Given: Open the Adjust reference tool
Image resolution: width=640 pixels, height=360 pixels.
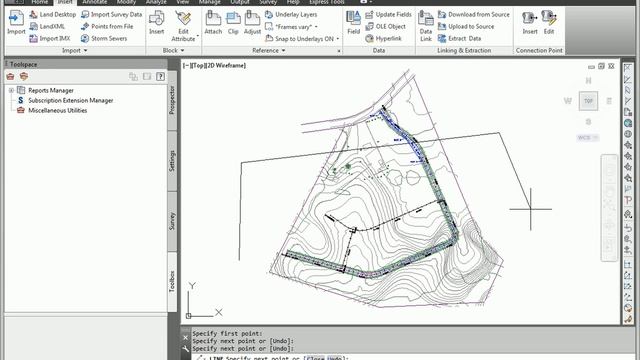Looking at the screenshot, I should pyautogui.click(x=252, y=23).
